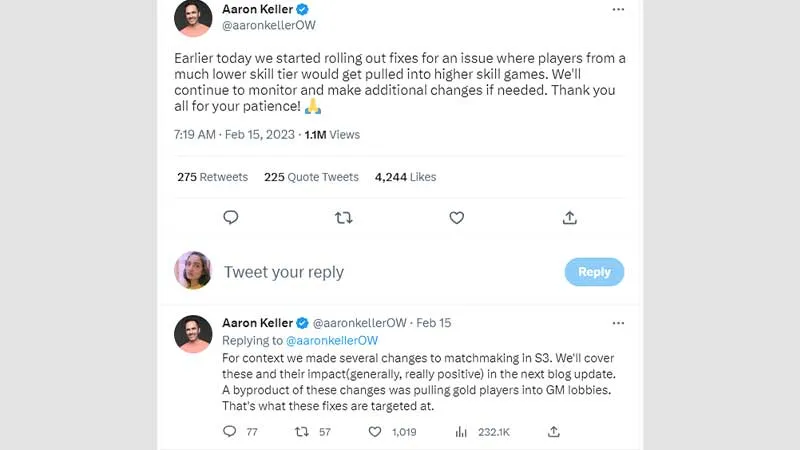Open the three-dot menu on reply tweet
The width and height of the screenshot is (800, 450).
click(x=618, y=323)
